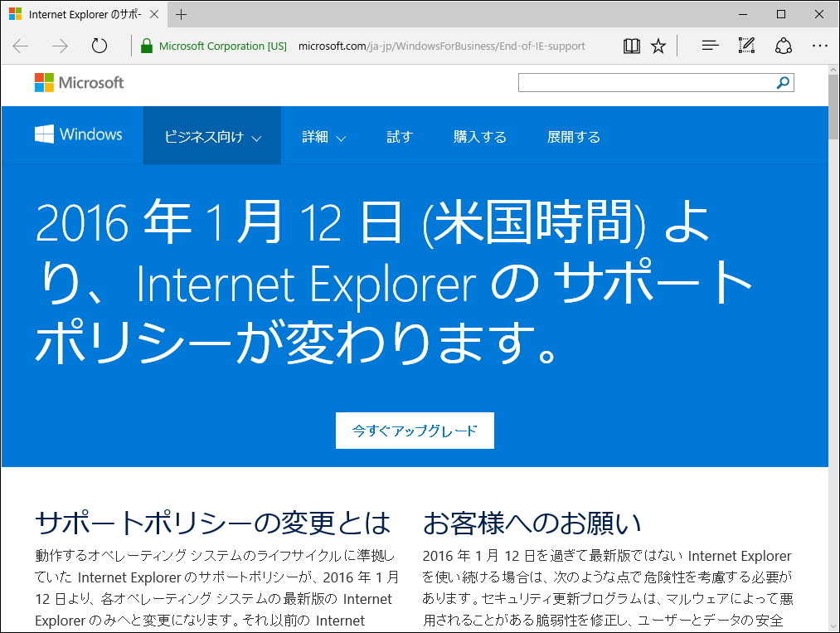
Task: Click the 今すぐアップグレード button
Action: (415, 431)
